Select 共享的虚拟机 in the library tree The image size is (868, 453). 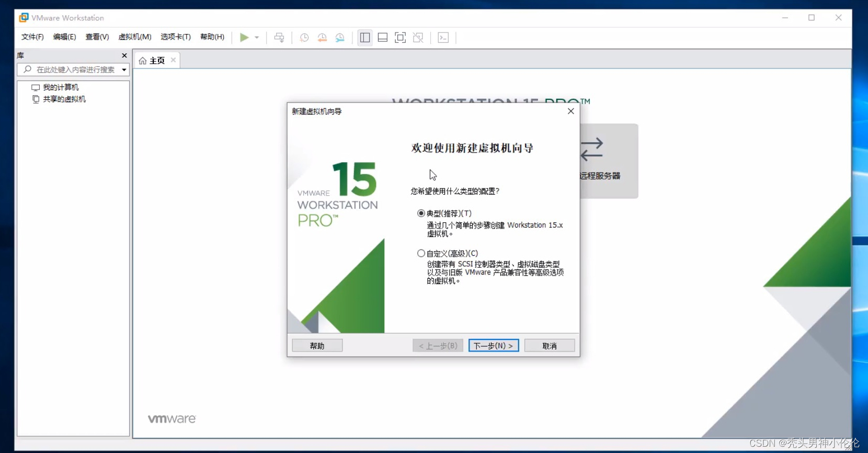[x=64, y=99]
